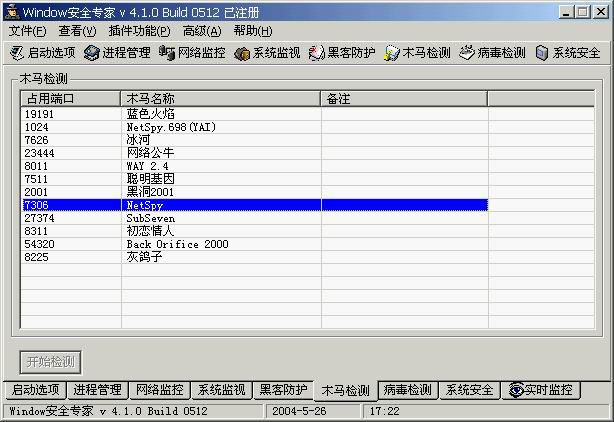Switch to the bottom 黑客防护 tab

coord(284,390)
